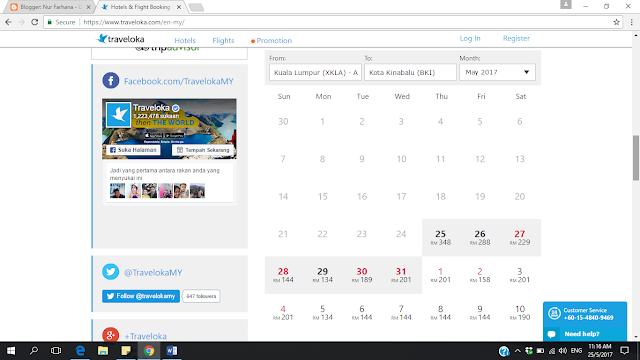Viewport: 640px width, 360px height.
Task: Click Log In link
Action: (x=470, y=38)
